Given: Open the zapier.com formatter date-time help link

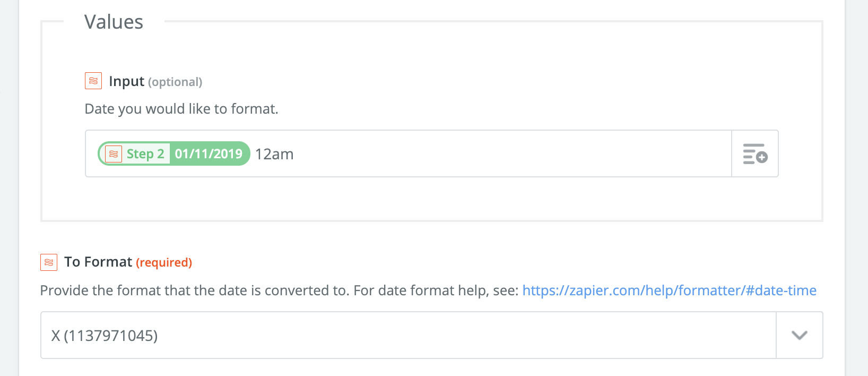Looking at the screenshot, I should (669, 290).
